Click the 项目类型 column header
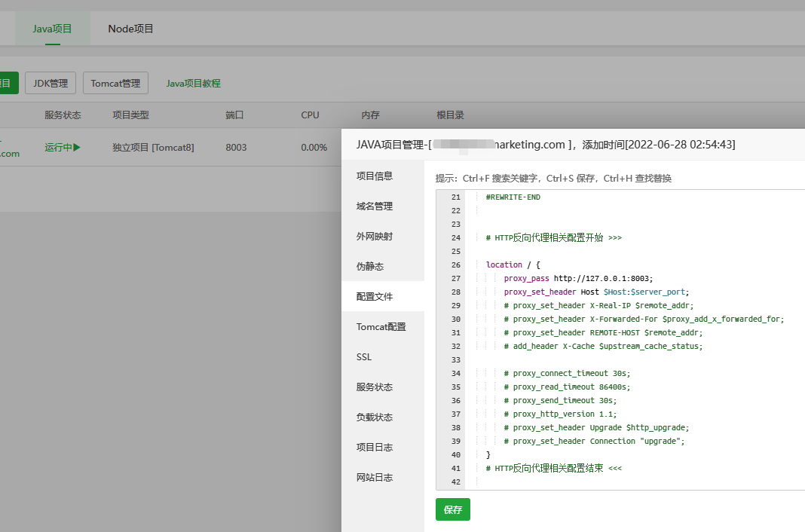Viewport: 805px width, 532px height. 130,115
